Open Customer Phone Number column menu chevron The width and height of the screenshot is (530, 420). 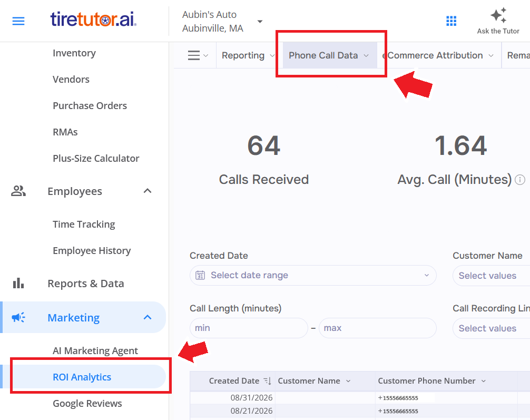click(x=483, y=381)
